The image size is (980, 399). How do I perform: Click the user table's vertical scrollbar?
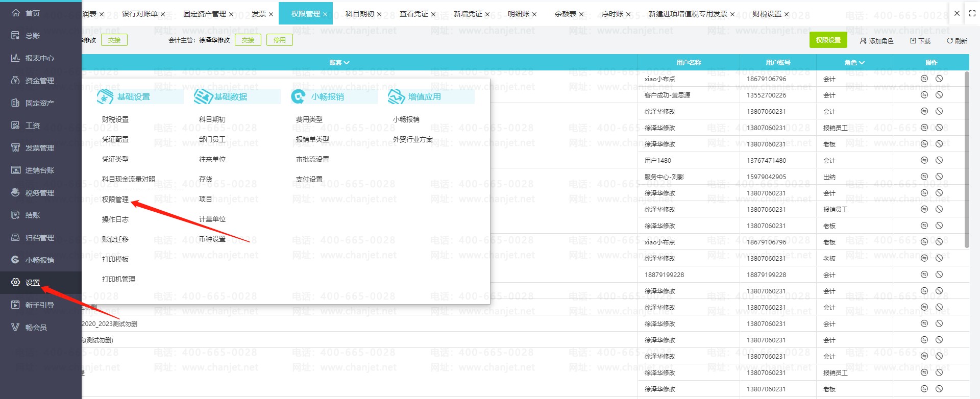pos(967,159)
